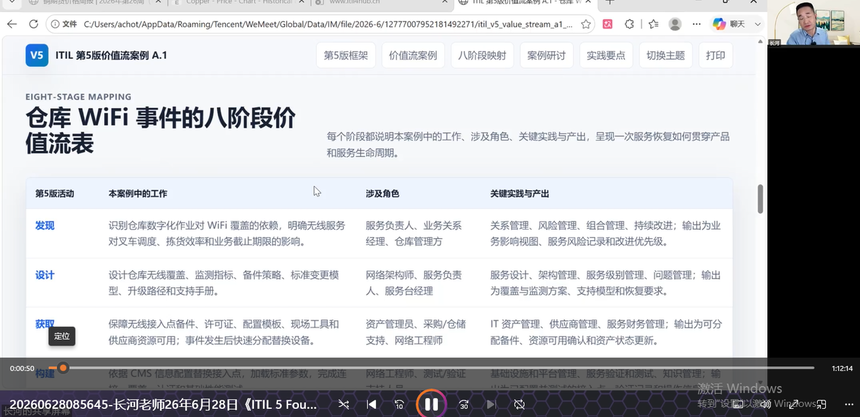Image resolution: width=860 pixels, height=417 pixels.
Task: Click the address bar URL field
Action: tap(328, 24)
